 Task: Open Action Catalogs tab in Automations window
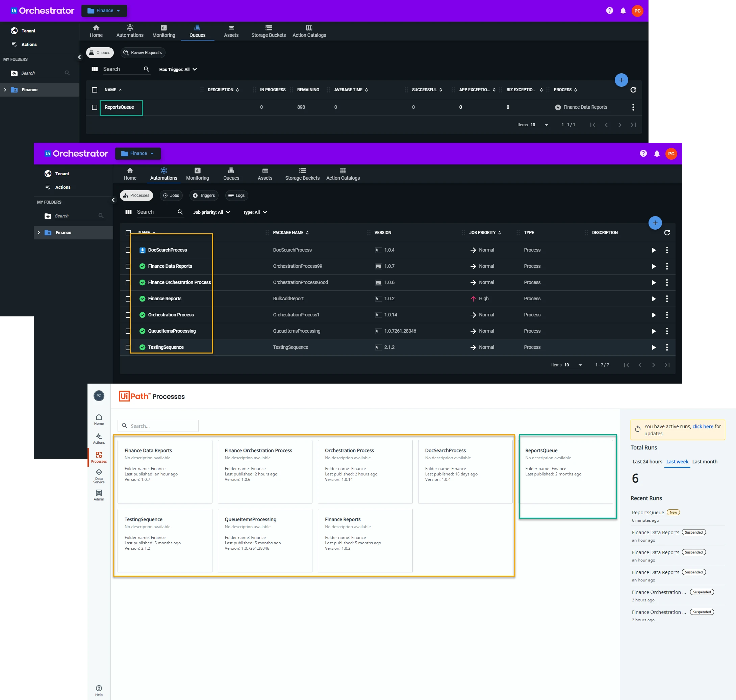coord(343,174)
